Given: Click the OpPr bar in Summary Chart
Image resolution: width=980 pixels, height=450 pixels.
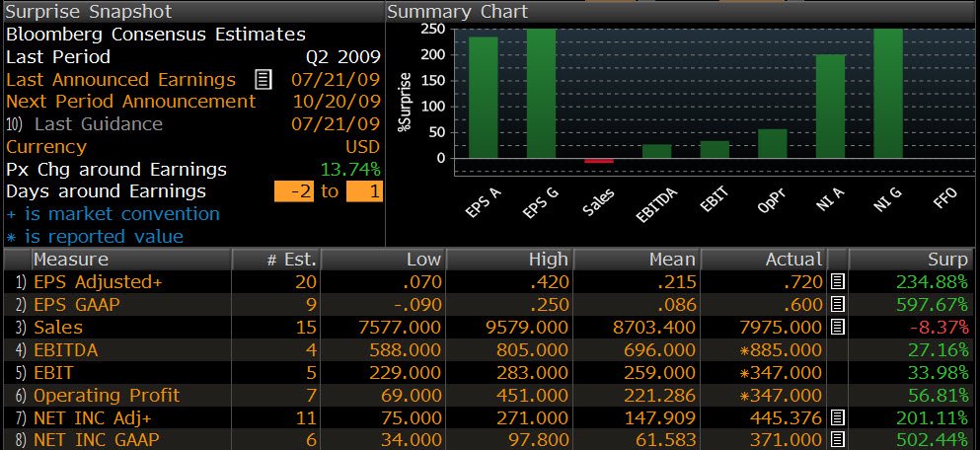Looking at the screenshot, I should (x=773, y=144).
